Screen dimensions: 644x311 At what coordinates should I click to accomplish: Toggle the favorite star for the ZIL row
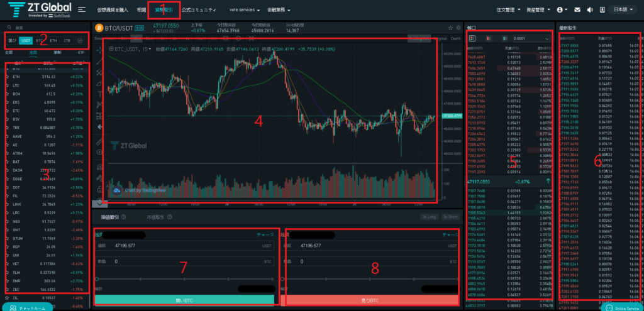(7, 298)
